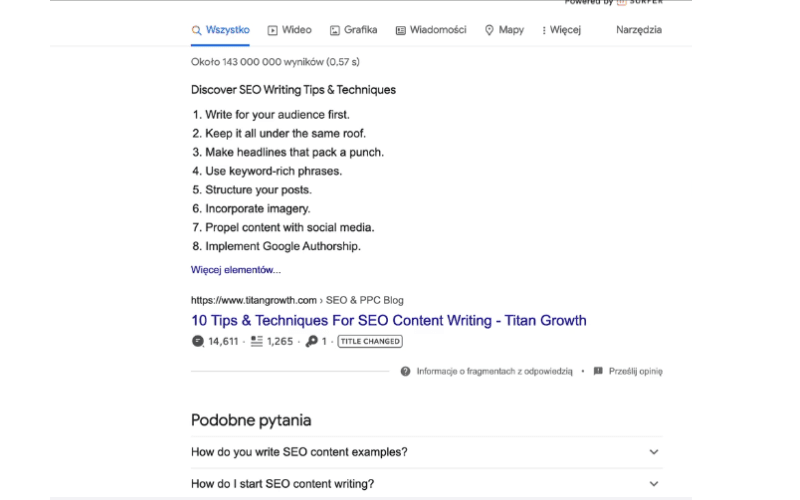Viewport: 800px width, 500px height.
Task: Click the Grafika image icon
Action: pyautogui.click(x=335, y=31)
